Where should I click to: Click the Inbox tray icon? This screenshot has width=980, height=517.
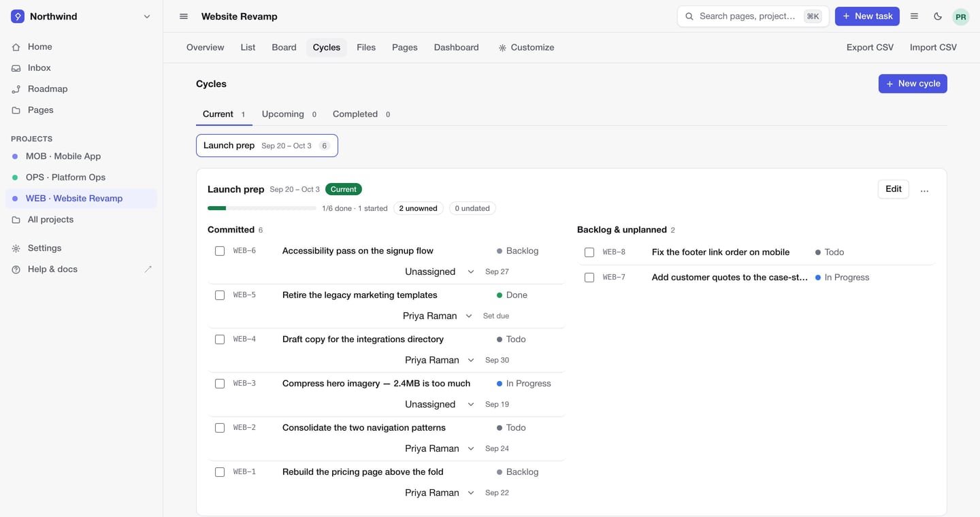coord(16,68)
